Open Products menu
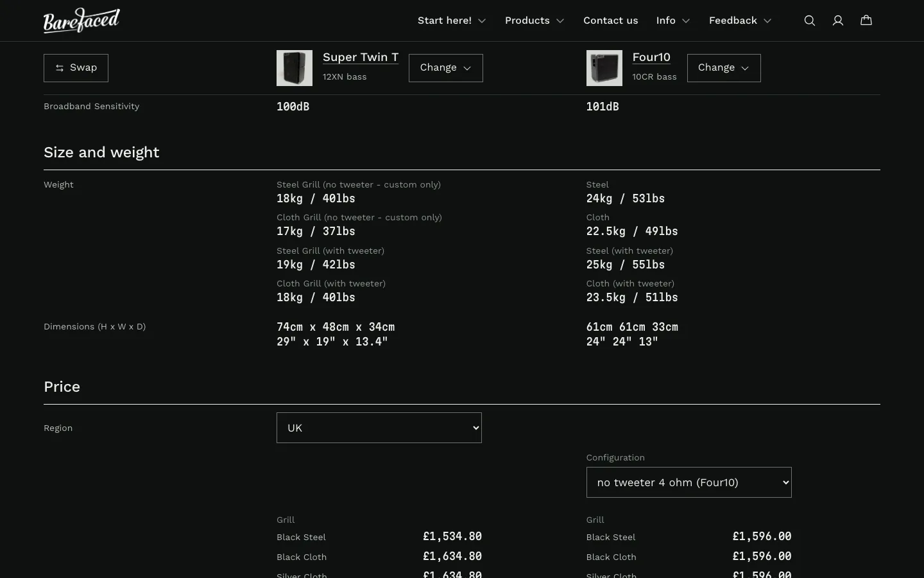 [535, 21]
